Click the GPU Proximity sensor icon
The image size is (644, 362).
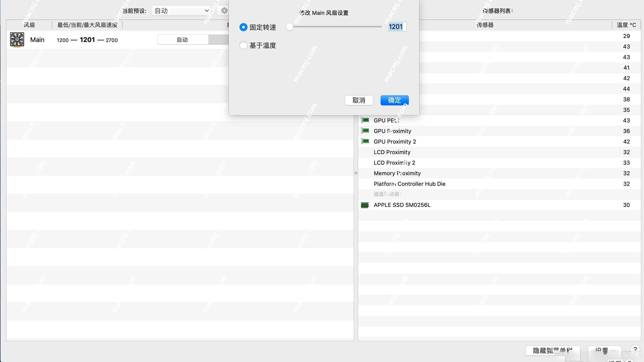[x=365, y=131]
